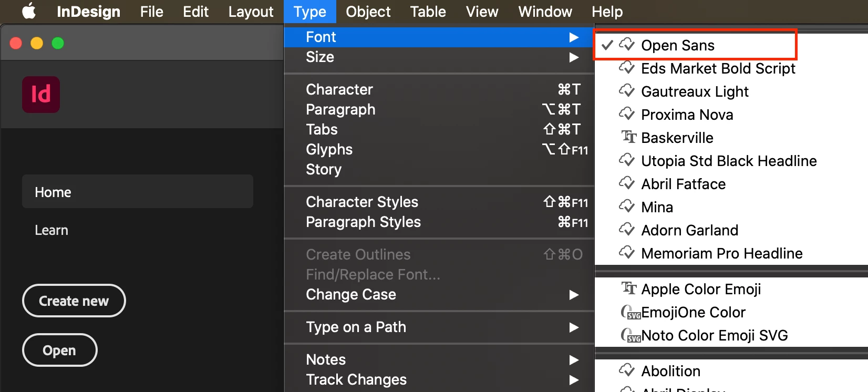
Task: Click the cloud icon beside Abril Fatface
Action: [627, 183]
